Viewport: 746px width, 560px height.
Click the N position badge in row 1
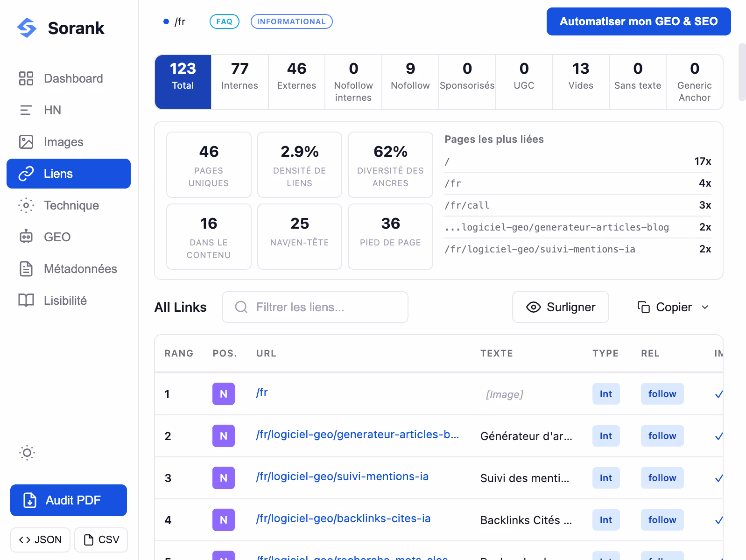224,394
